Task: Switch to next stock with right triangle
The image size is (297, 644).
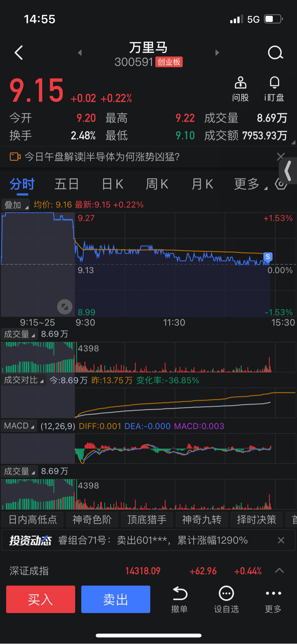Action: coord(217,53)
